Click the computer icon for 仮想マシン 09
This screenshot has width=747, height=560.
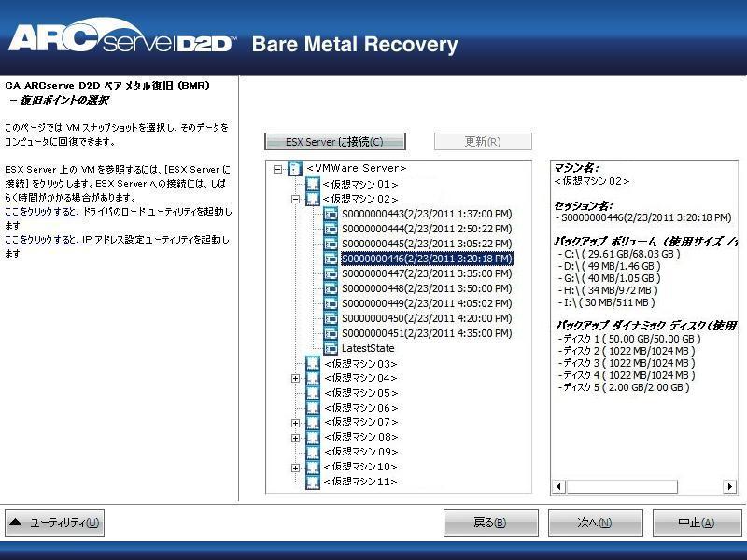(313, 452)
